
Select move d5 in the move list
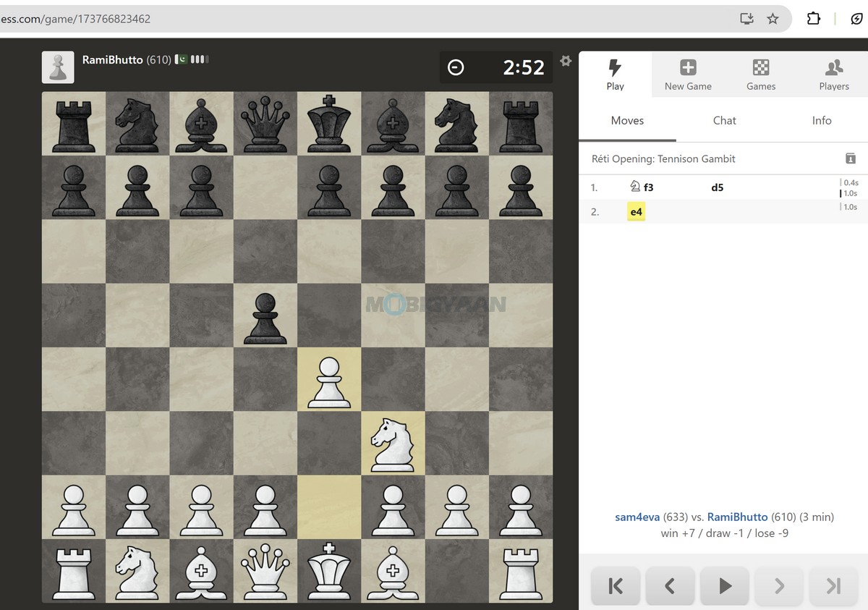pos(717,187)
